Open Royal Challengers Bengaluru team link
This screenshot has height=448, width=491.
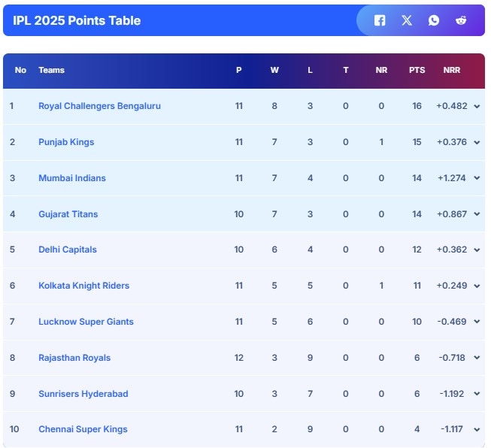(x=99, y=106)
